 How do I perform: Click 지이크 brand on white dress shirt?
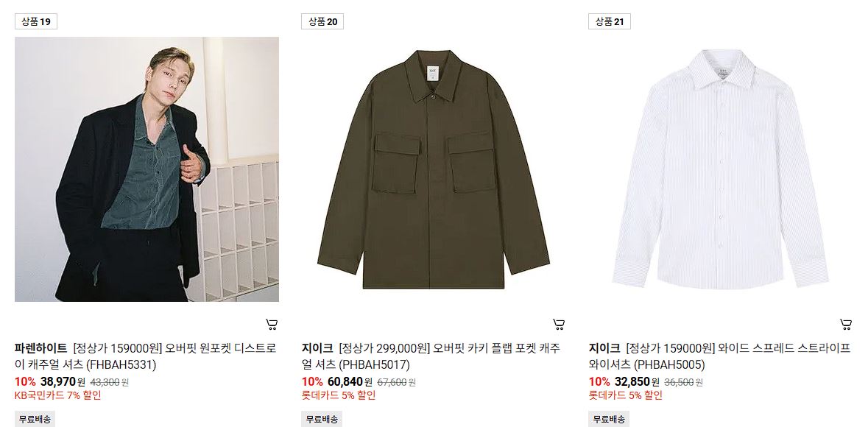pyautogui.click(x=604, y=349)
